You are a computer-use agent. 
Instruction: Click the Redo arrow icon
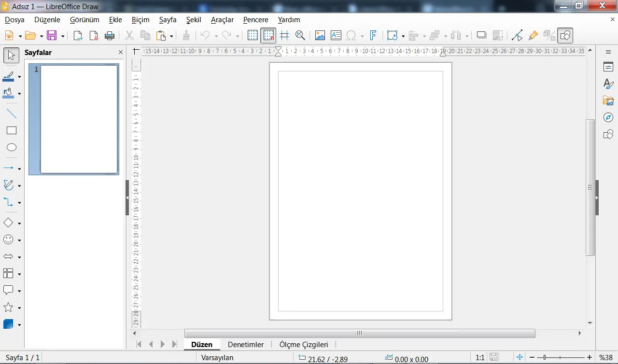pos(227,35)
